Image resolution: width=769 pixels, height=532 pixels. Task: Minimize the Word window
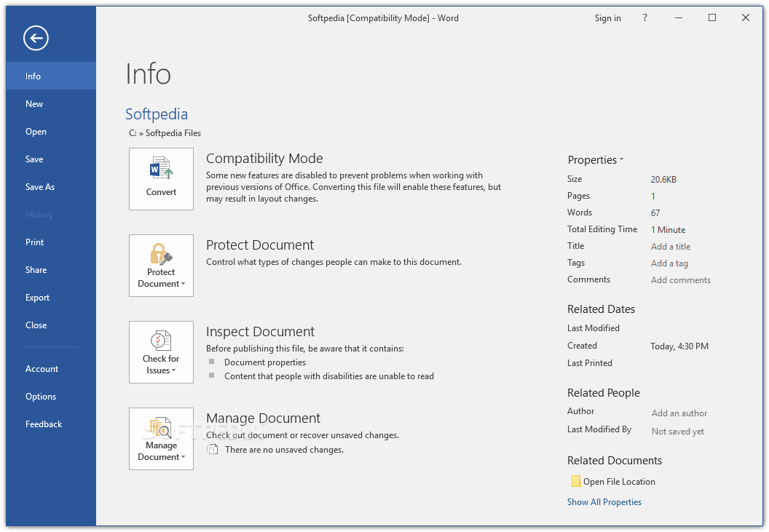pyautogui.click(x=679, y=18)
